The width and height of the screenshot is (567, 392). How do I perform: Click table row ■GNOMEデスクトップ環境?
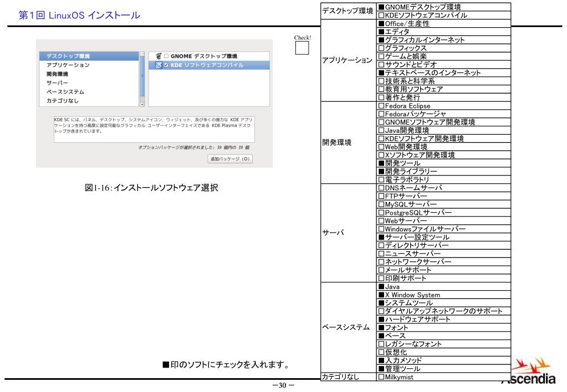coord(444,7)
